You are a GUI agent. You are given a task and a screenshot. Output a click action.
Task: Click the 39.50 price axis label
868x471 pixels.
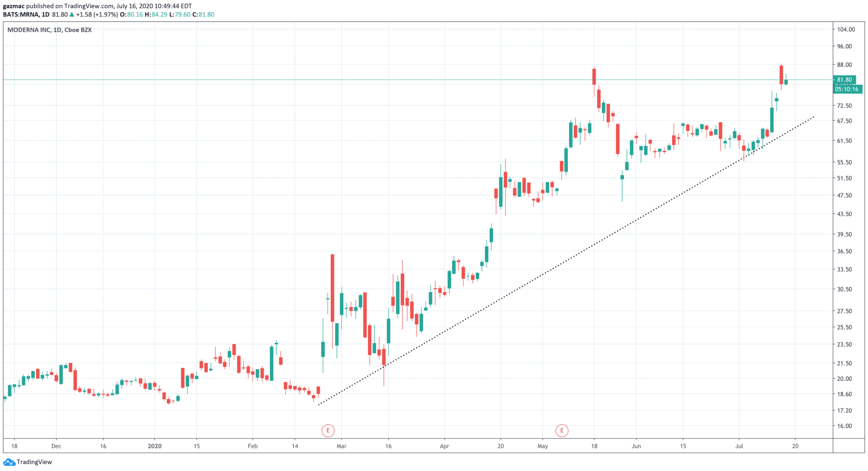pos(844,234)
